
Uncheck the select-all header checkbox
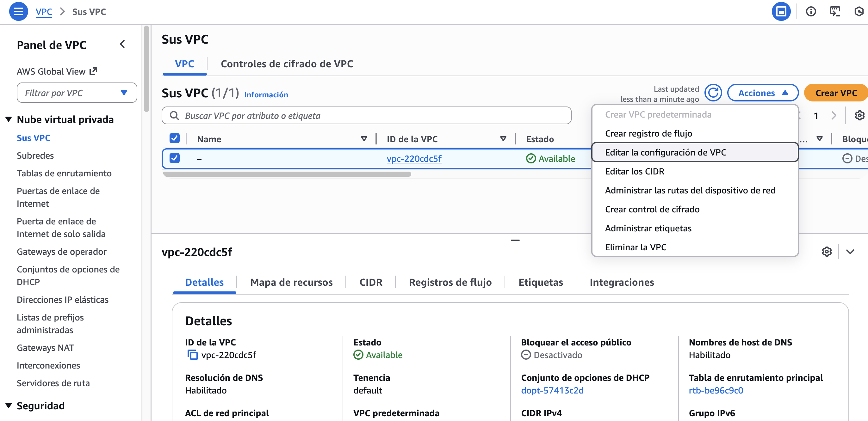[175, 138]
